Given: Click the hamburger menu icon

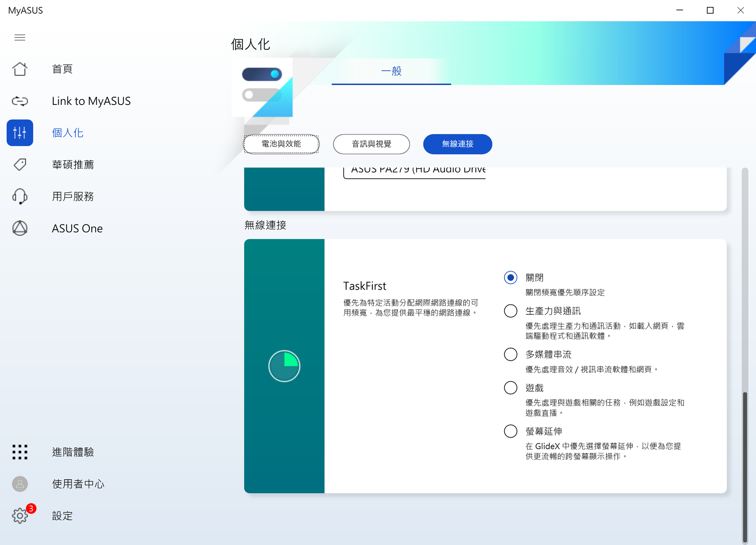Looking at the screenshot, I should click(x=20, y=37).
